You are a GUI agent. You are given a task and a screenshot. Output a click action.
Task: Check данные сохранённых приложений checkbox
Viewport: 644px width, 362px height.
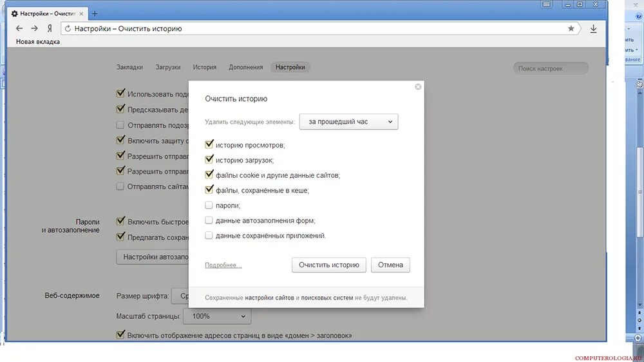209,236
